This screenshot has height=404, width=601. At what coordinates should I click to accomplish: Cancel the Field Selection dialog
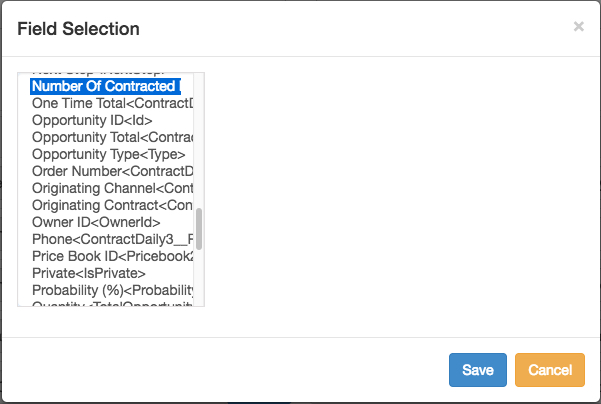click(549, 370)
